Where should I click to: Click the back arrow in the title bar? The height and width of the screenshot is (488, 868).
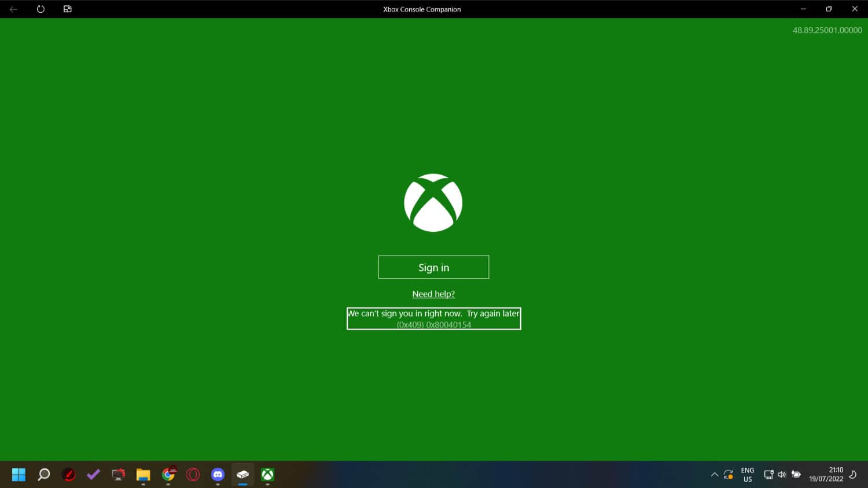[13, 9]
